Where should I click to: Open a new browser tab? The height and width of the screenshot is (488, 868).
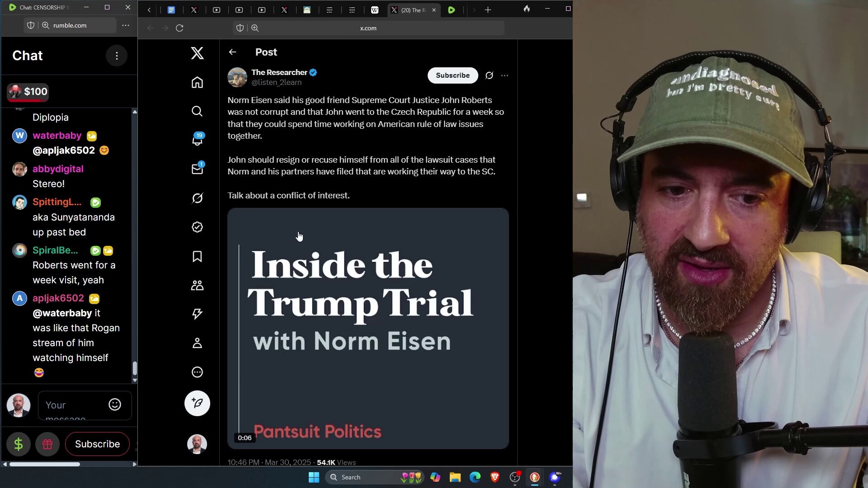pos(488,10)
